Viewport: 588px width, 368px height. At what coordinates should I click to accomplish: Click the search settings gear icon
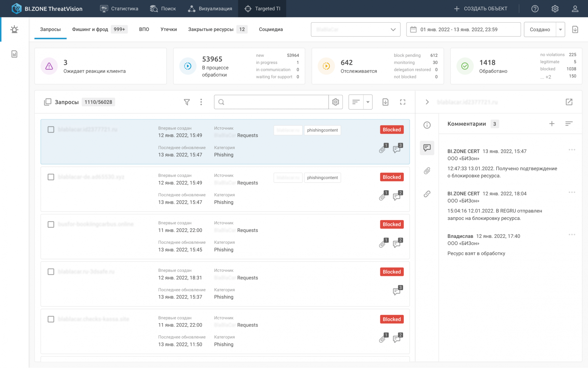[x=335, y=102]
